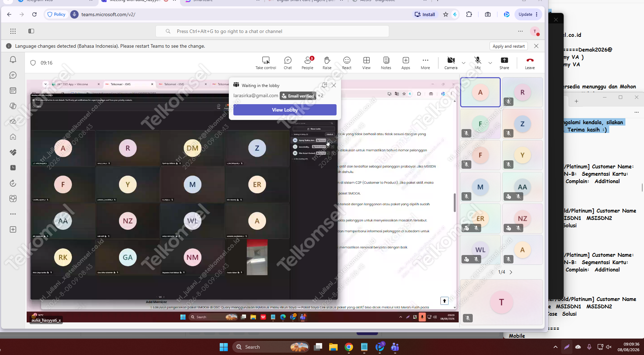The width and height of the screenshot is (644, 355).
Task: Dismiss the language change notification bar
Action: pyautogui.click(x=536, y=46)
